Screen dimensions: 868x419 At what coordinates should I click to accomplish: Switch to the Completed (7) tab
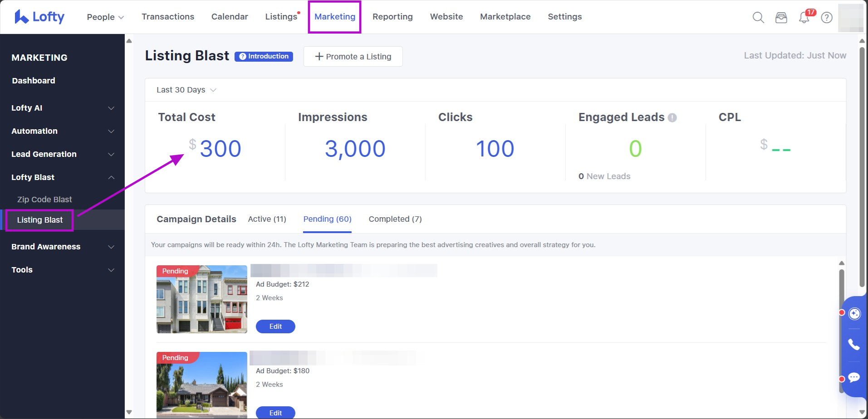point(395,219)
